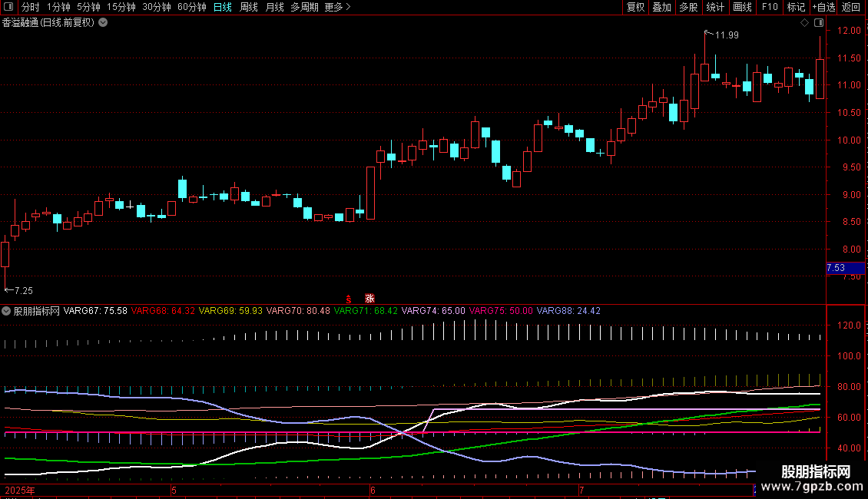The image size is (868, 499).
Task: Select the 5分钟 period tab
Action: point(88,7)
